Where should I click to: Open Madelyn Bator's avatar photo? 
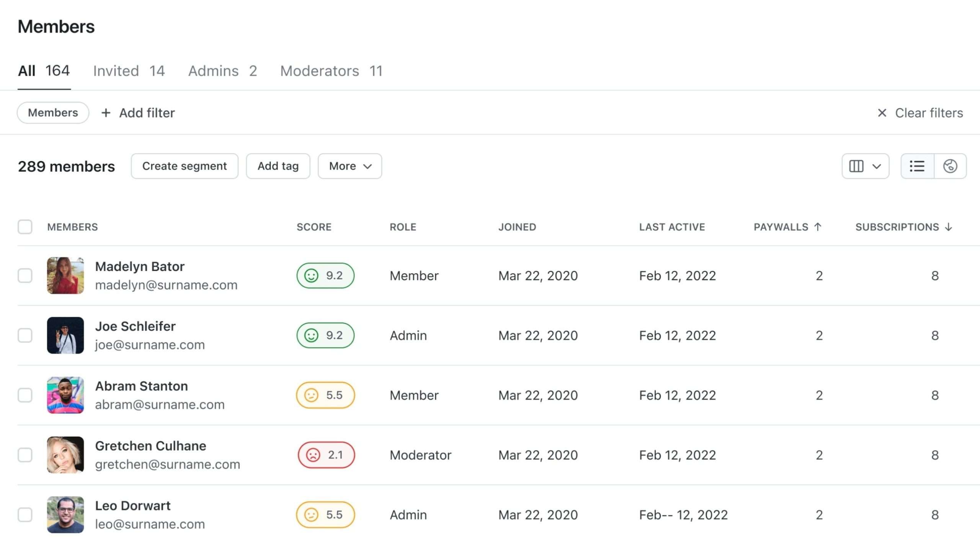(x=65, y=276)
